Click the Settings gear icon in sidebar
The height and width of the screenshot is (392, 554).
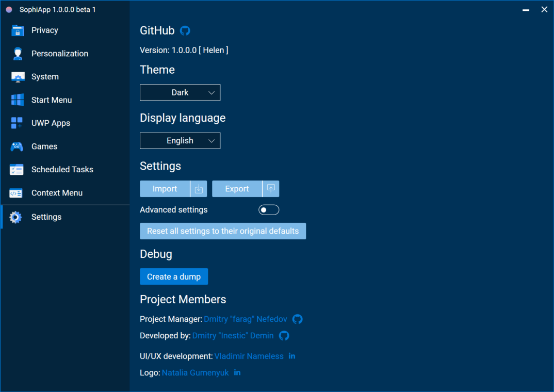(15, 217)
